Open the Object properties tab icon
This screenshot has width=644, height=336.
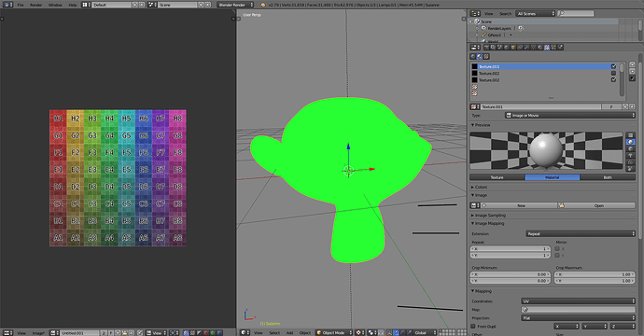(513, 48)
